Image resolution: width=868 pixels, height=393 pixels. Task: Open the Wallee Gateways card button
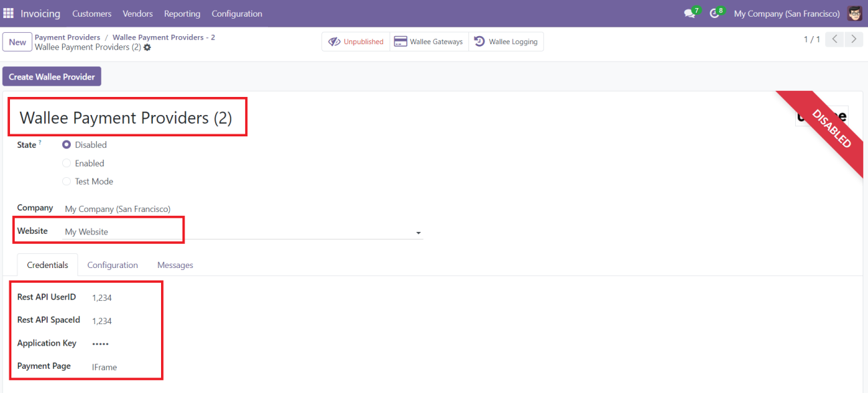click(429, 41)
